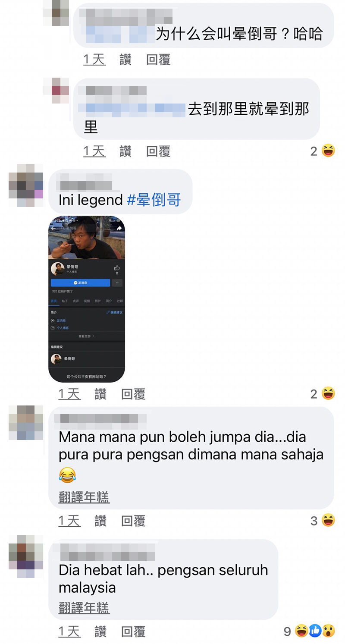This screenshot has width=345, height=644.
Task: Click 翻譯年糕 under Dia hebat lah comment
Action: click(x=84, y=607)
